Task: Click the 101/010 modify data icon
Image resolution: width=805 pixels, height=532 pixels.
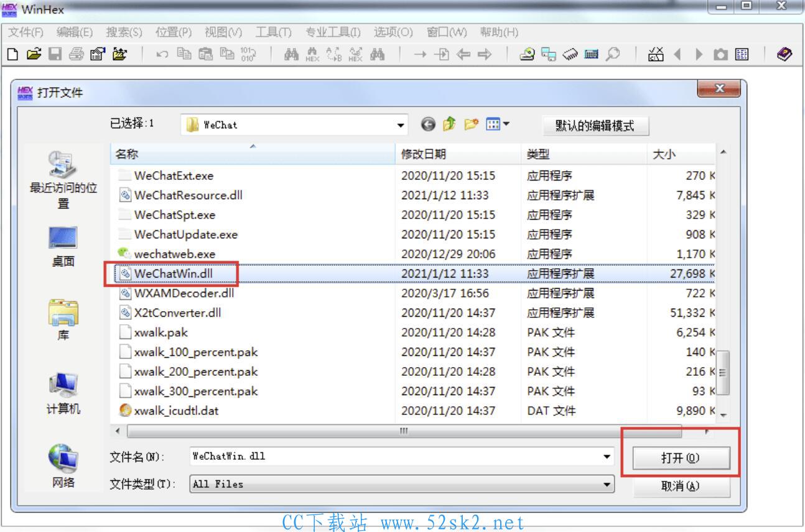Action: (x=247, y=55)
